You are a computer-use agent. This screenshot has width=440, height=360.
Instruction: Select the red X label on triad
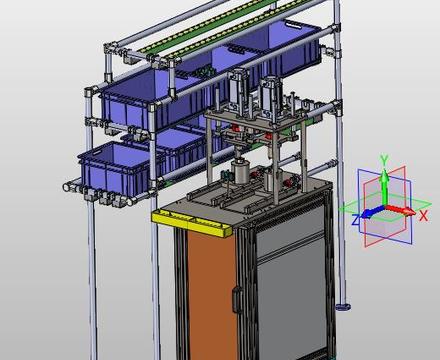point(423,216)
